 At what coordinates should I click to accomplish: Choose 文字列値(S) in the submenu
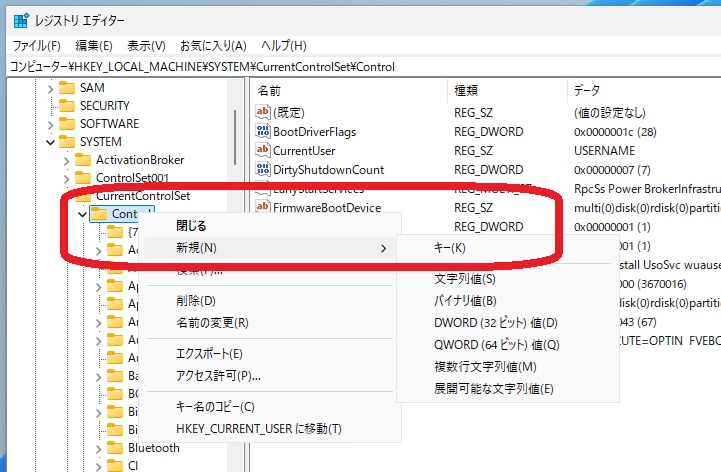(508, 279)
